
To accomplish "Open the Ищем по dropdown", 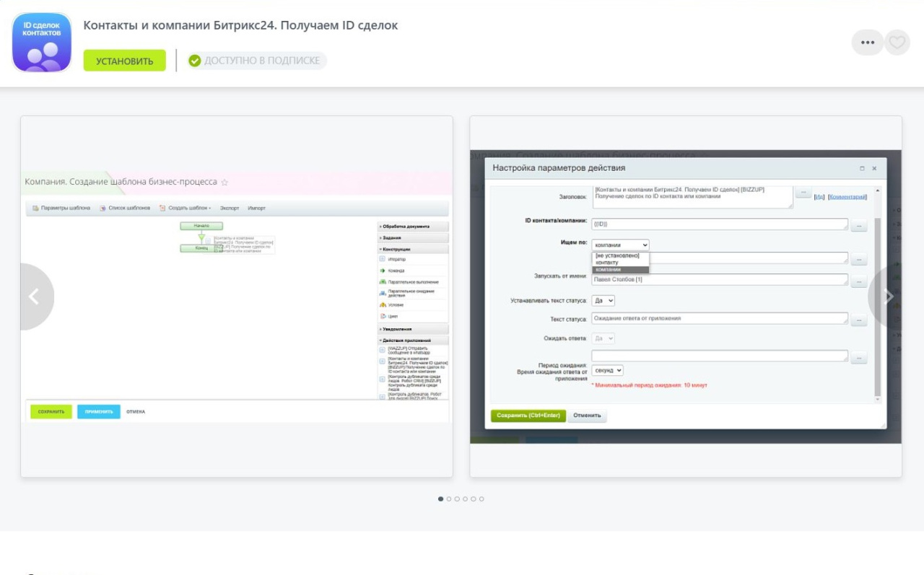I will [x=620, y=245].
